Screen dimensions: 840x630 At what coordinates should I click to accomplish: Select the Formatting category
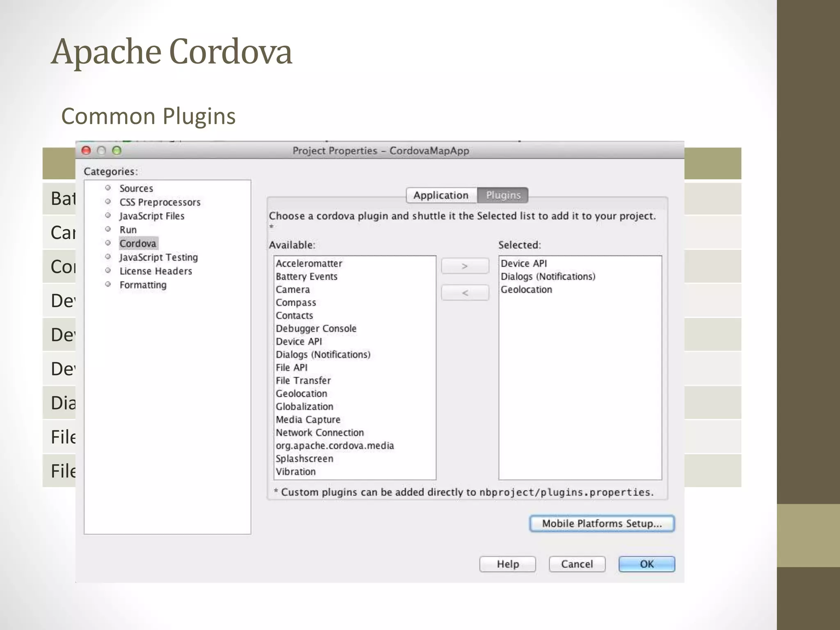[x=143, y=285]
